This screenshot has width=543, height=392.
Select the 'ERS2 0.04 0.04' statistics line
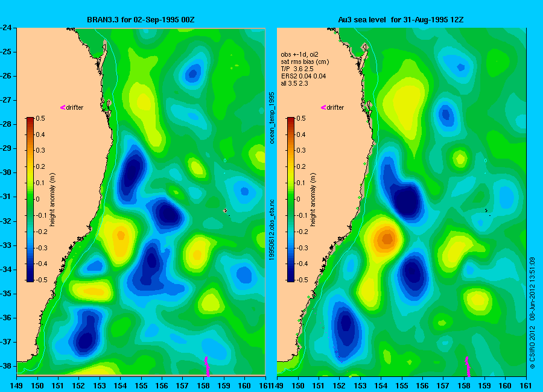point(303,76)
